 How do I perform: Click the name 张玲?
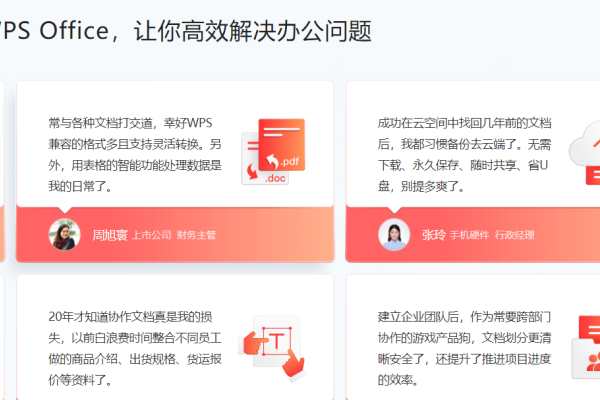tap(434, 235)
